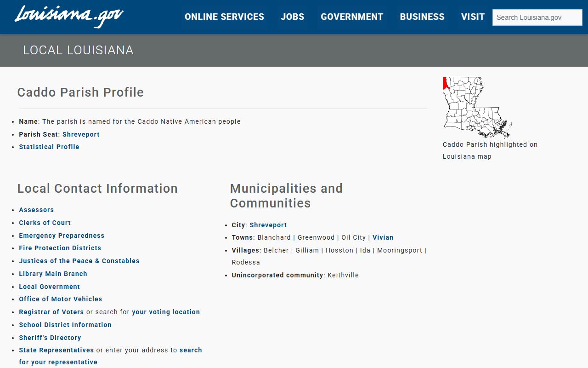Image resolution: width=588 pixels, height=368 pixels.
Task: Open the Online Services menu
Action: [x=224, y=17]
